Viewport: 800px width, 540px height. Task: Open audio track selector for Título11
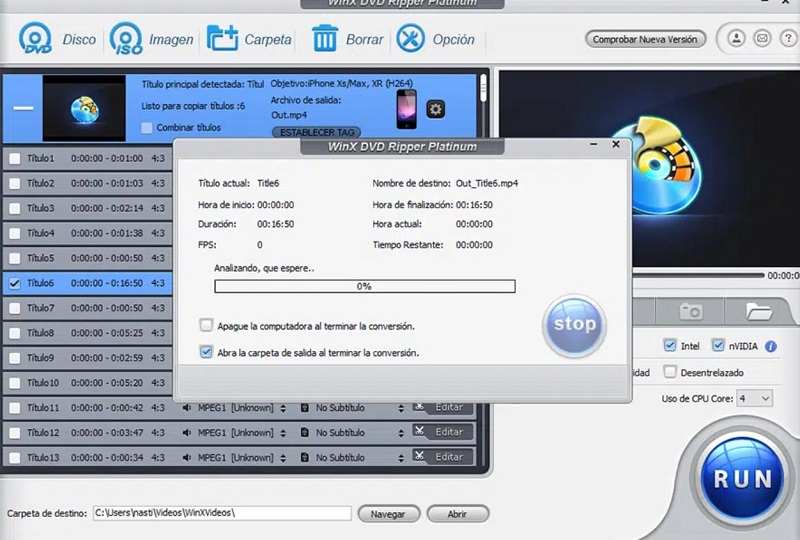click(x=283, y=408)
